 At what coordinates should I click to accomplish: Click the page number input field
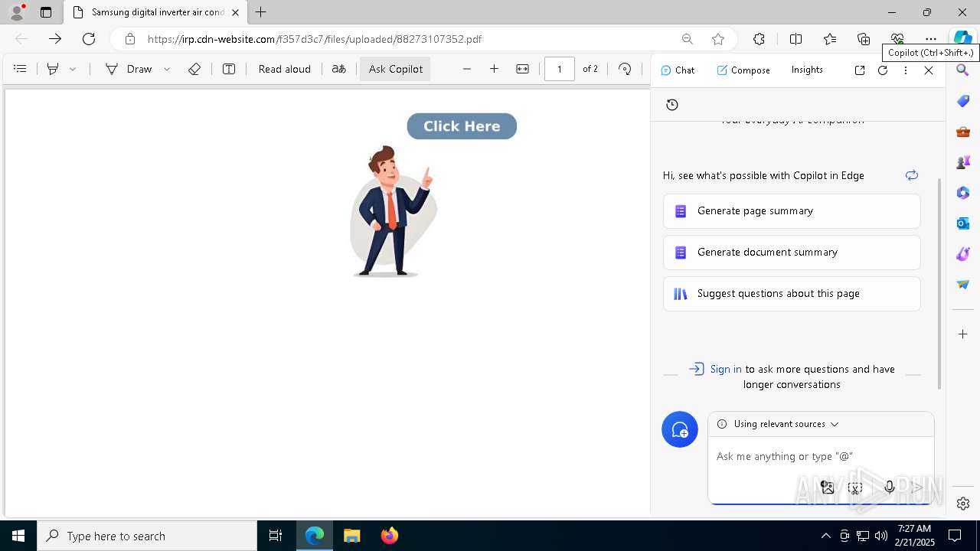coord(560,69)
